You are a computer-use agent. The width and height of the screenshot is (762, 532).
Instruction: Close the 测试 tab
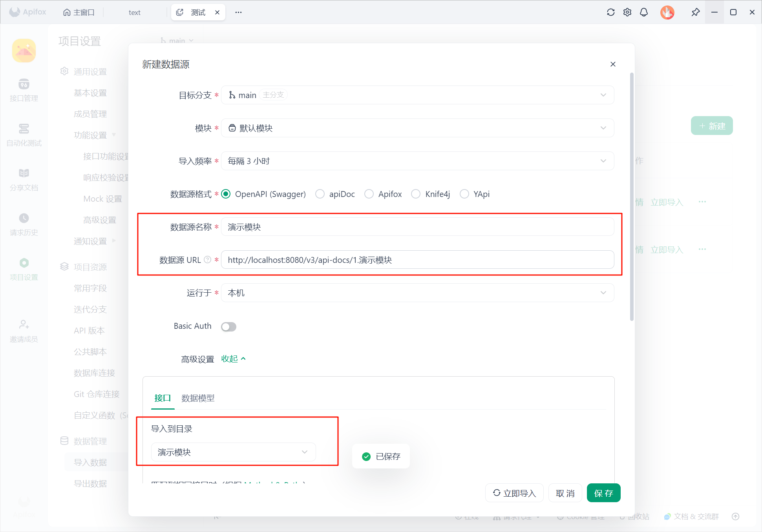(217, 12)
